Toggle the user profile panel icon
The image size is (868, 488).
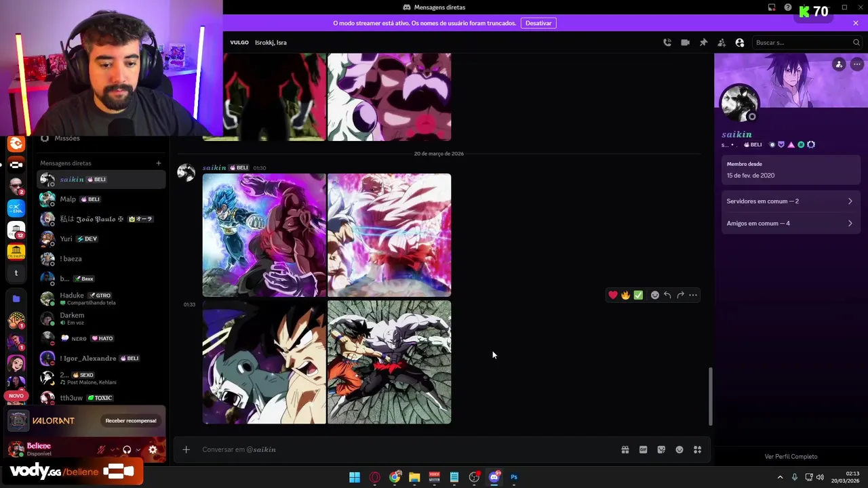740,43
